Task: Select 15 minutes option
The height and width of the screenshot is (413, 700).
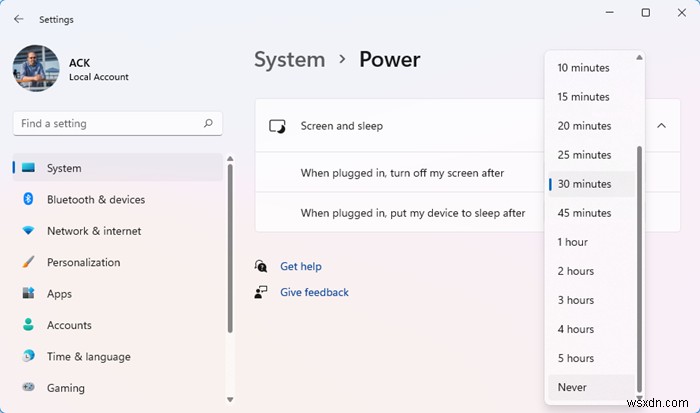Action: [x=583, y=97]
